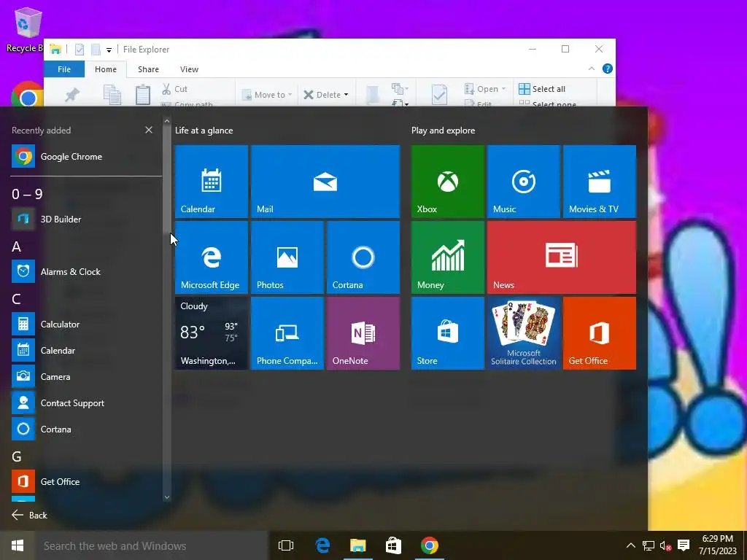Click Pin to Quick access icon
The width and height of the screenshot is (747, 560).
click(x=72, y=95)
